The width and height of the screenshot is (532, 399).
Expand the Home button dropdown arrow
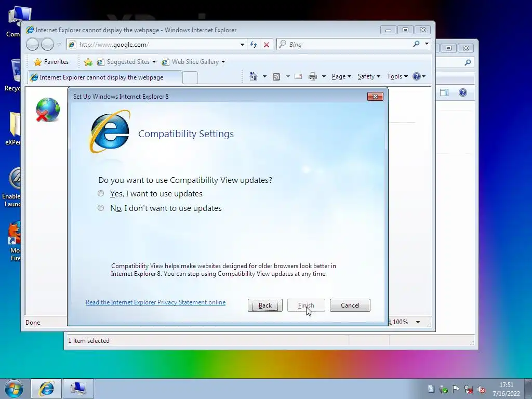(264, 76)
